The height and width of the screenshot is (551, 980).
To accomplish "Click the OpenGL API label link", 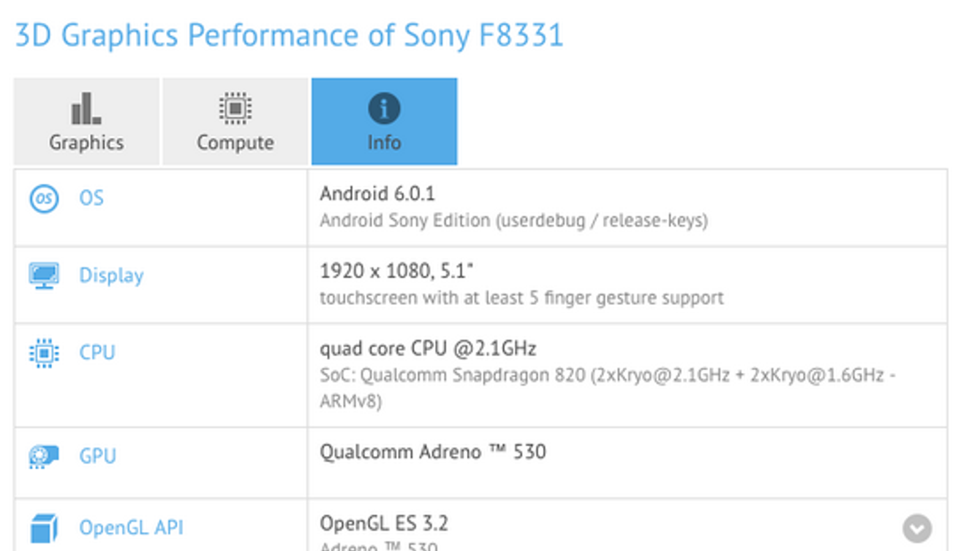I will click(x=131, y=528).
